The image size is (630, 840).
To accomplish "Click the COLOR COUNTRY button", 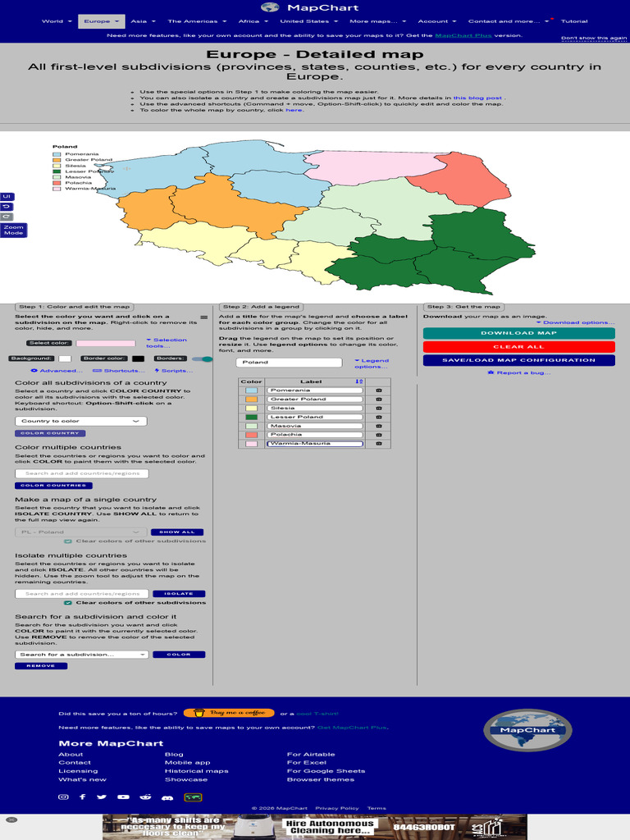I will tap(50, 433).
